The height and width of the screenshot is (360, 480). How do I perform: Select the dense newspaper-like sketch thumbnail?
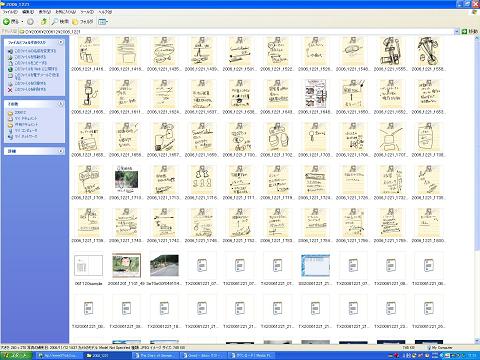[315, 93]
